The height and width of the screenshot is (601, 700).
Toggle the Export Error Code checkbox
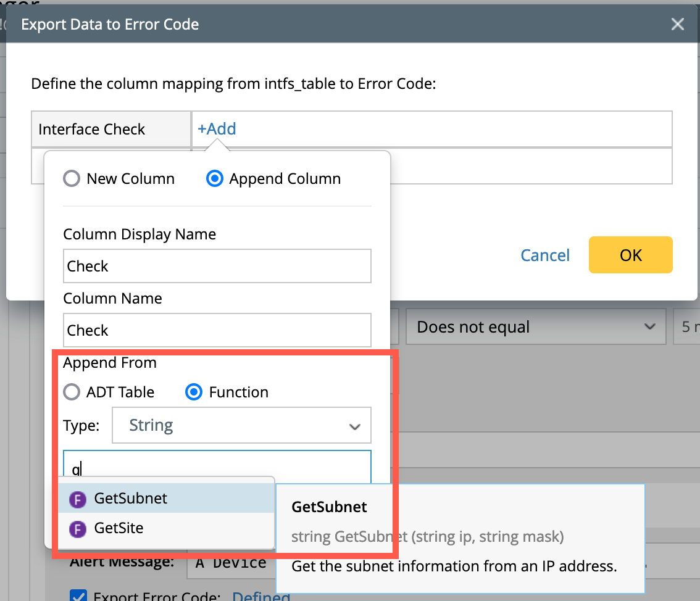pos(78,596)
